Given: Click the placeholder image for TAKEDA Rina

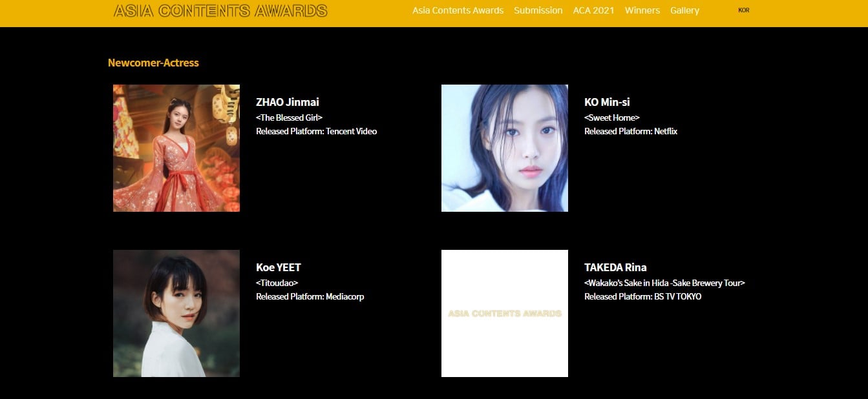Looking at the screenshot, I should click(504, 313).
